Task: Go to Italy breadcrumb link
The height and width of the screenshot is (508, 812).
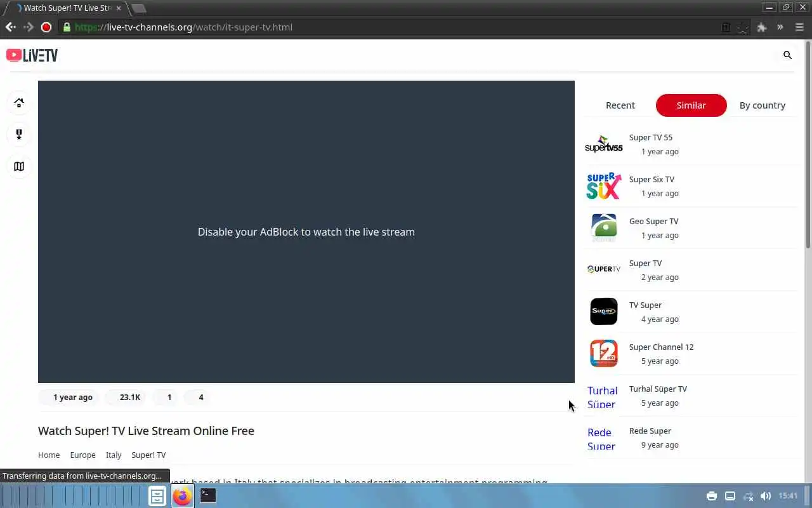Action: (x=114, y=455)
